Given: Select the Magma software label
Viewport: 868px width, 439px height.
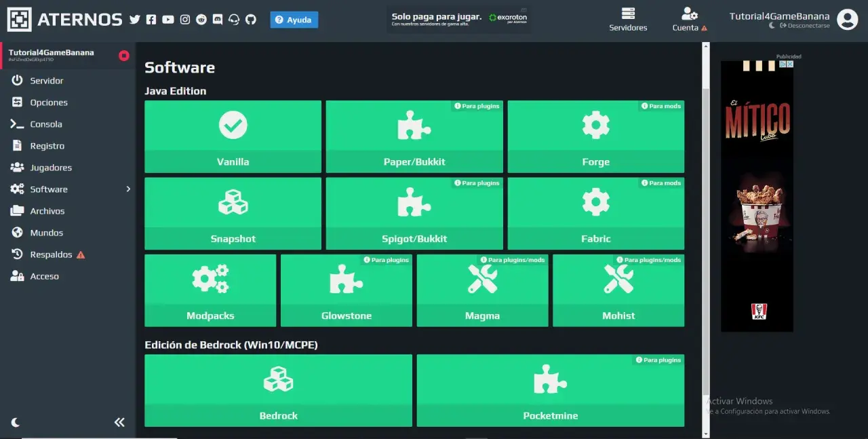Looking at the screenshot, I should point(483,316).
